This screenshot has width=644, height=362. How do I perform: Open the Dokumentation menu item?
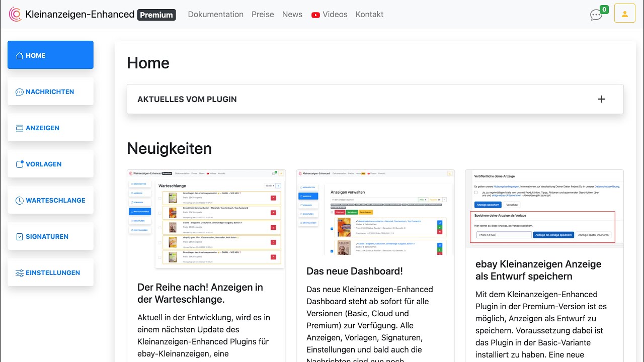(216, 15)
